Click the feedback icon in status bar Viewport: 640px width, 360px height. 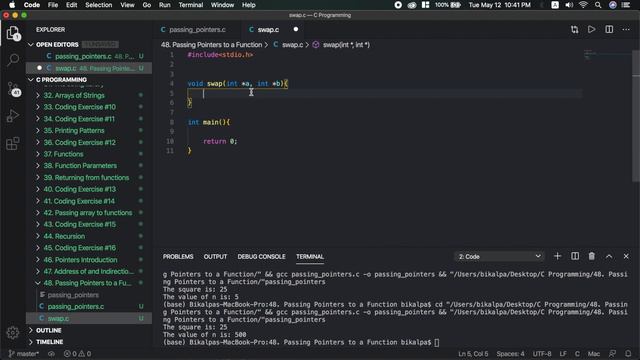(x=612, y=354)
